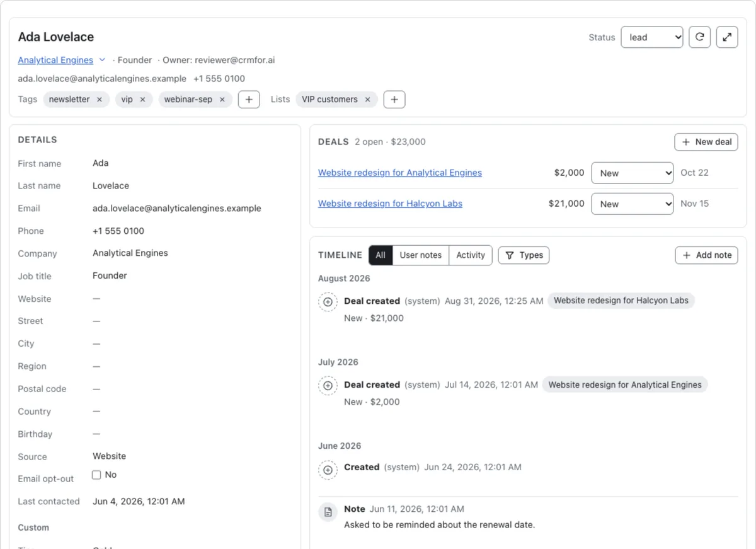The image size is (756, 549).
Task: Select the All timeline tab
Action: [x=381, y=255]
